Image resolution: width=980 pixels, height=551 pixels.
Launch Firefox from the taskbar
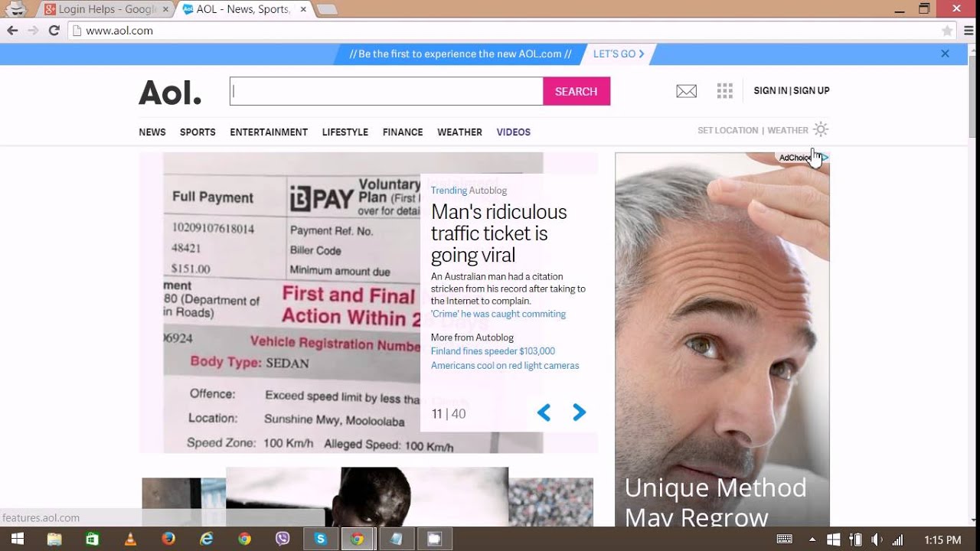coord(168,539)
